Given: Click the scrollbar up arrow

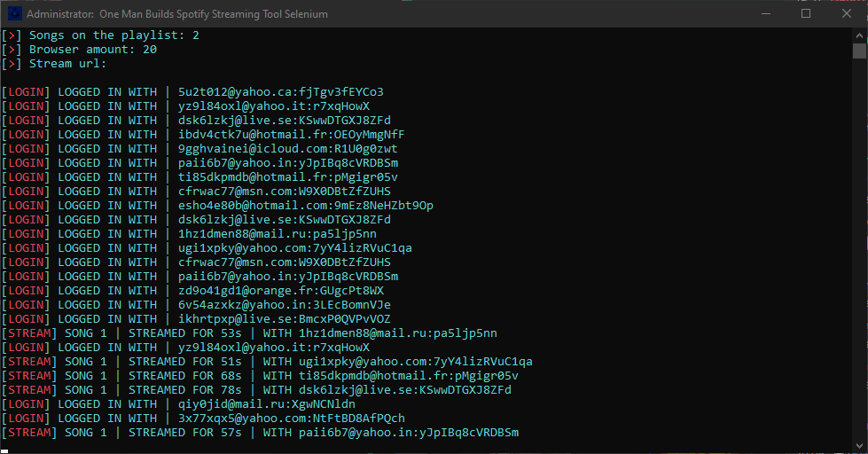Looking at the screenshot, I should point(860,35).
